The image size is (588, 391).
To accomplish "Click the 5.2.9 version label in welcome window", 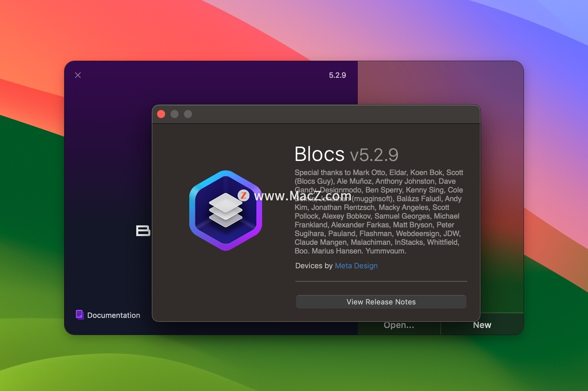I will point(337,75).
